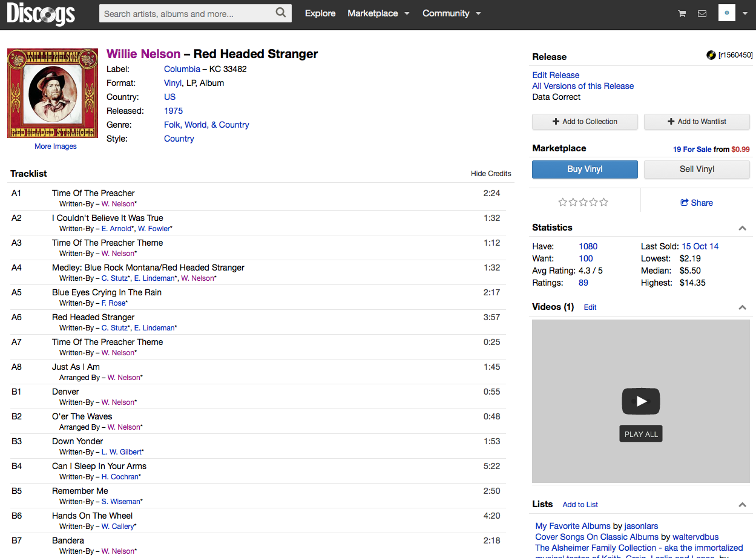Open the shopping cart icon

pyautogui.click(x=682, y=13)
